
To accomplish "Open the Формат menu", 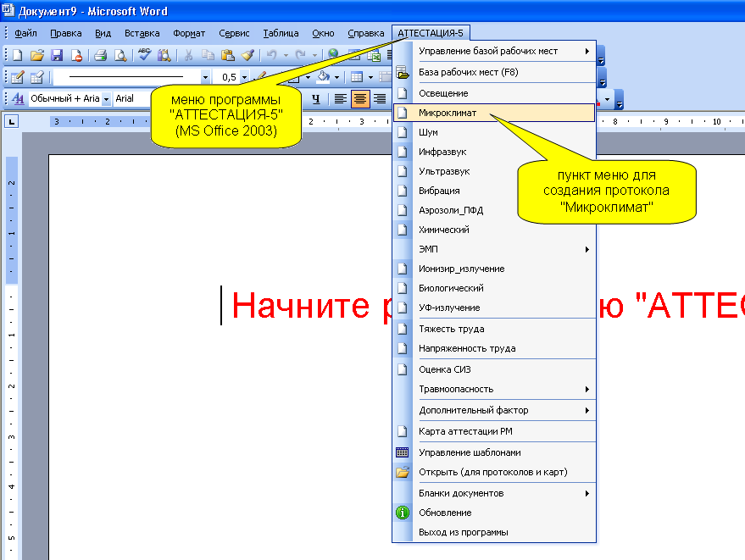I will [189, 33].
